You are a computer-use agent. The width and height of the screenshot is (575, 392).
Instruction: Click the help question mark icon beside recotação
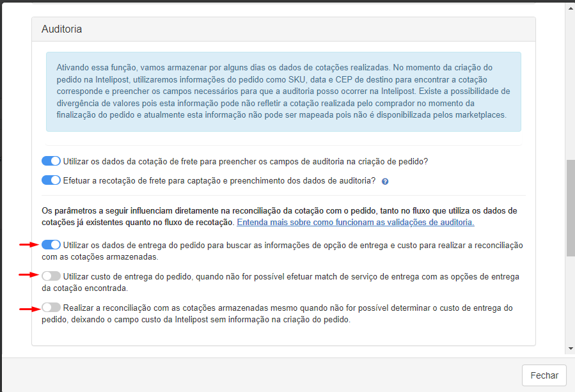pos(384,182)
